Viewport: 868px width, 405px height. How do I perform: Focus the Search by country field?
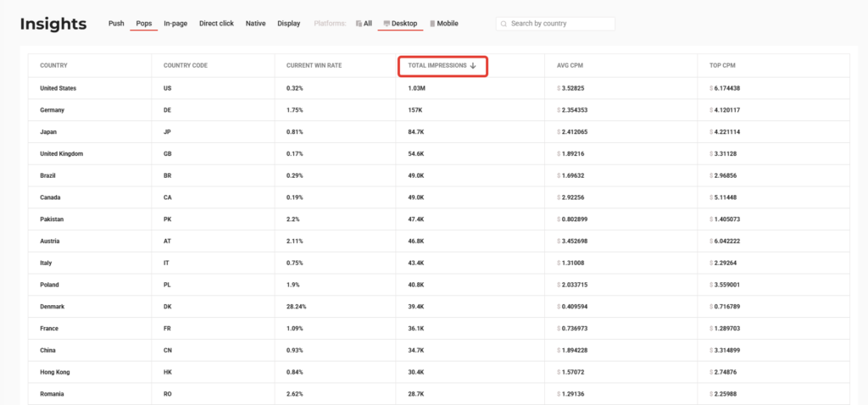(x=559, y=24)
